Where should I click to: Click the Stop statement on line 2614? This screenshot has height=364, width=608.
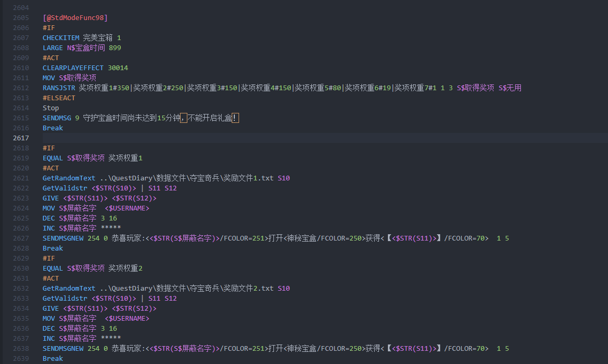[x=50, y=108]
